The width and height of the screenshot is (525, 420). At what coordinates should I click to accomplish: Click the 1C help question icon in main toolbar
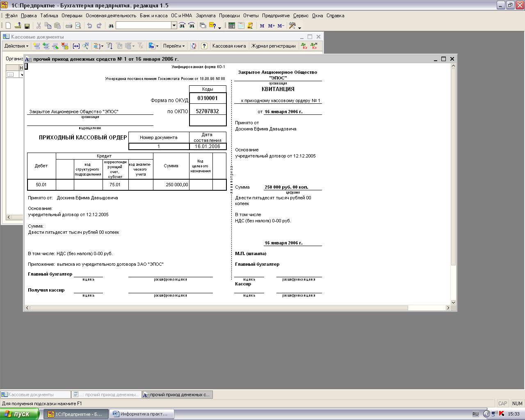pyautogui.click(x=212, y=25)
